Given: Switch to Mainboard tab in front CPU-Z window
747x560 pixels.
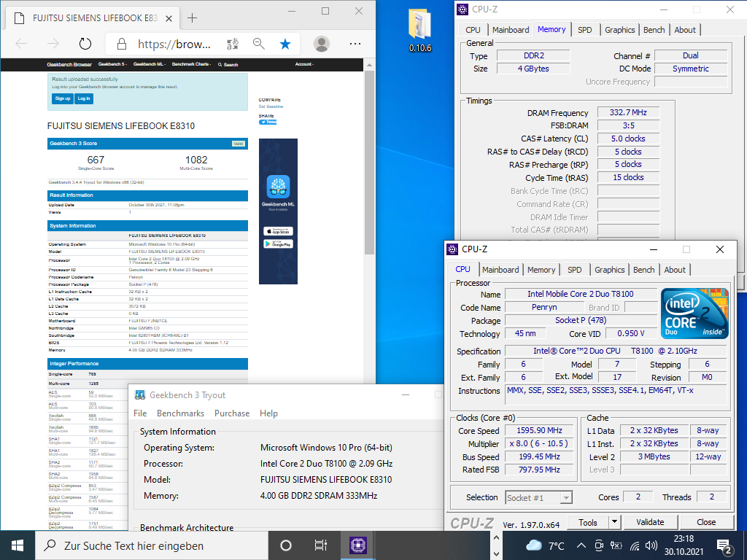Looking at the screenshot, I should point(500,270).
